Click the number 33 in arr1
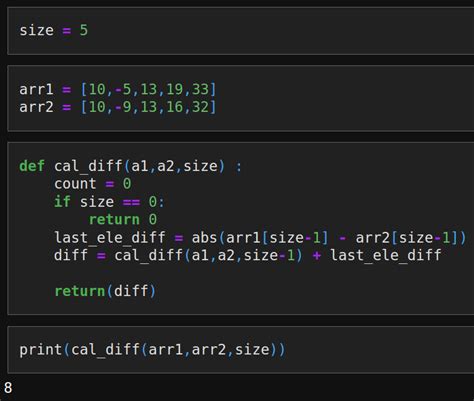The width and height of the screenshot is (474, 401). tap(200, 89)
